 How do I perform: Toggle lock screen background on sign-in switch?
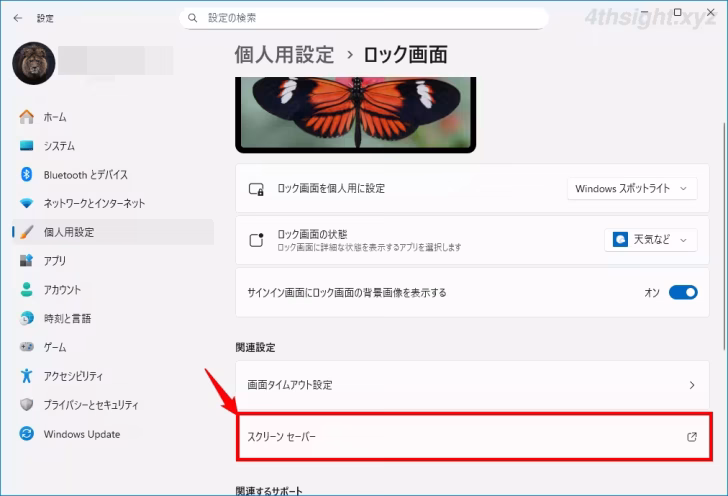[x=683, y=293]
